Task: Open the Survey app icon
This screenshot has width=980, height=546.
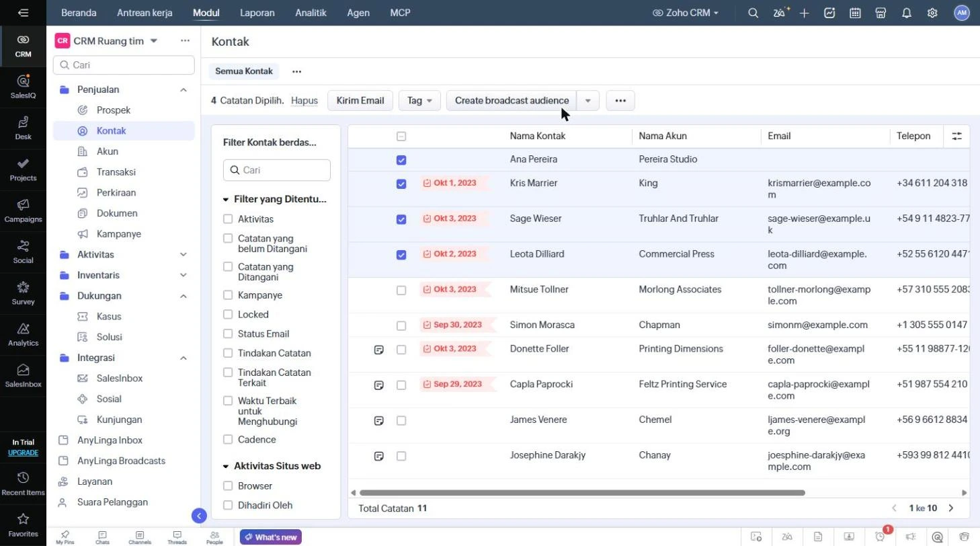Action: [x=23, y=293]
